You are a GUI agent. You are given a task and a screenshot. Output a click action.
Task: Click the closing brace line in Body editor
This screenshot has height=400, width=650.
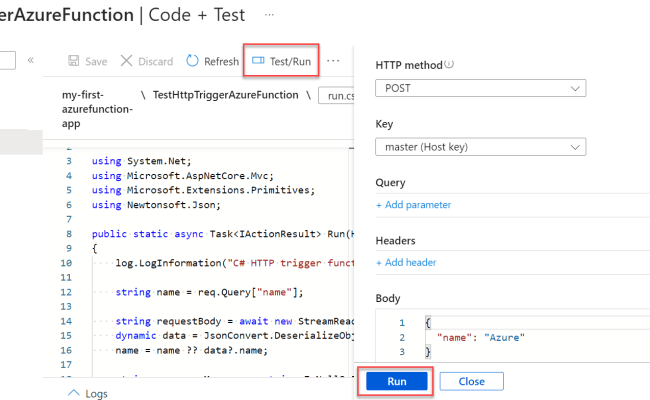pos(428,352)
